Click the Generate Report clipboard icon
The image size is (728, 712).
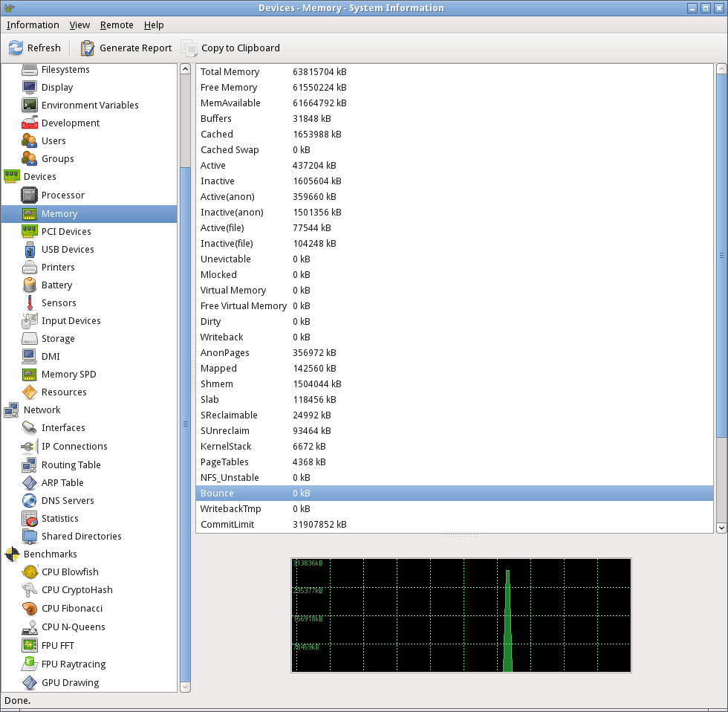[88, 48]
